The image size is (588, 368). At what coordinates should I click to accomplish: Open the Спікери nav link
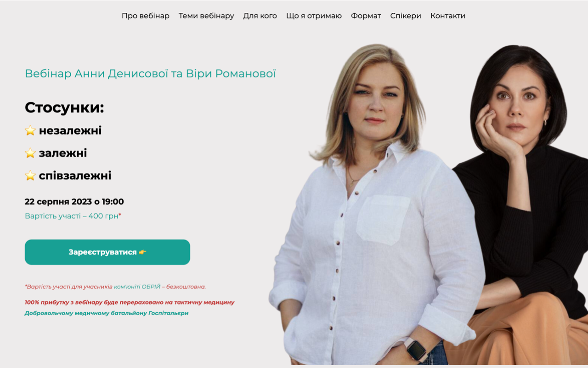coord(406,16)
